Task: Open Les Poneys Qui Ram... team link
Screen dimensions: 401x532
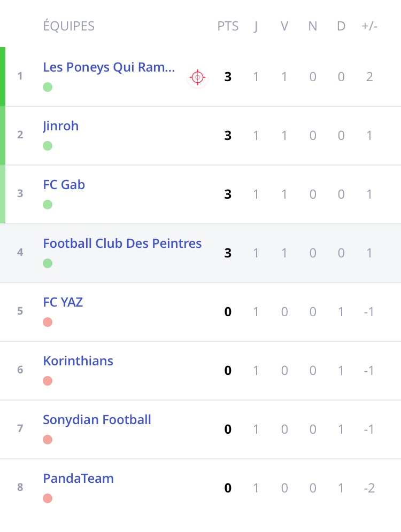Action: [109, 67]
